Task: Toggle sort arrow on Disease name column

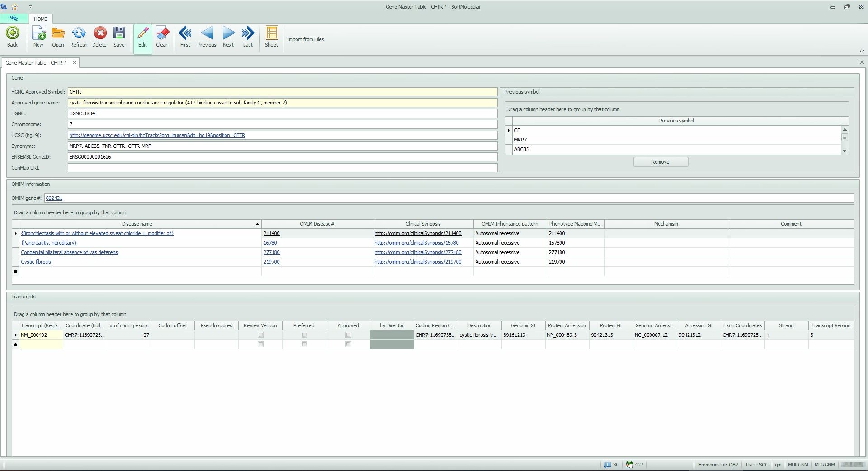Action: [x=257, y=224]
